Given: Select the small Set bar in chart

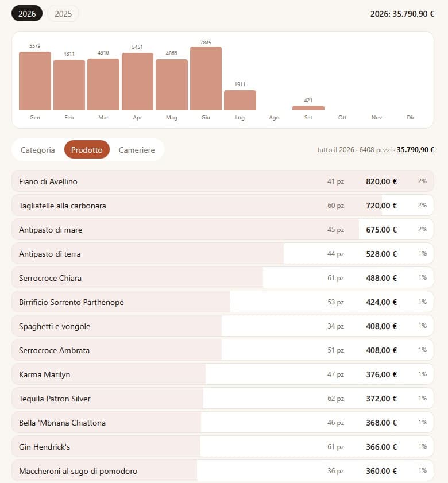Looking at the screenshot, I should 308,108.
